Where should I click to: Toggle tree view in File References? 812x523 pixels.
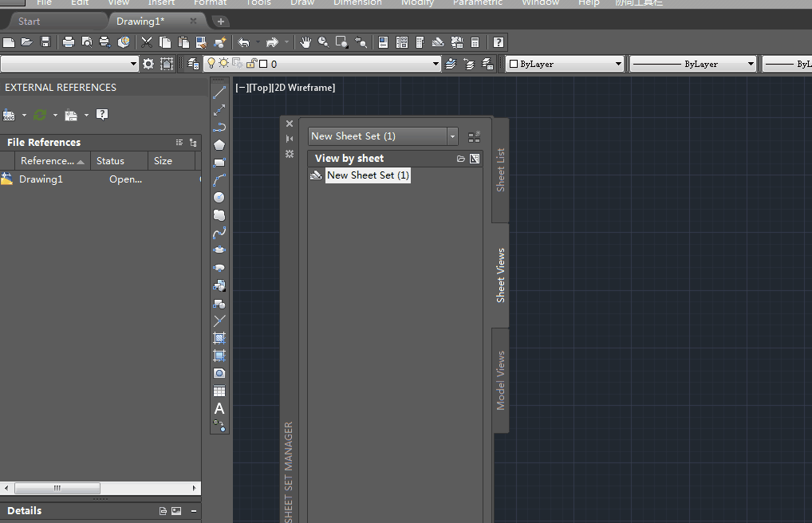[193, 143]
